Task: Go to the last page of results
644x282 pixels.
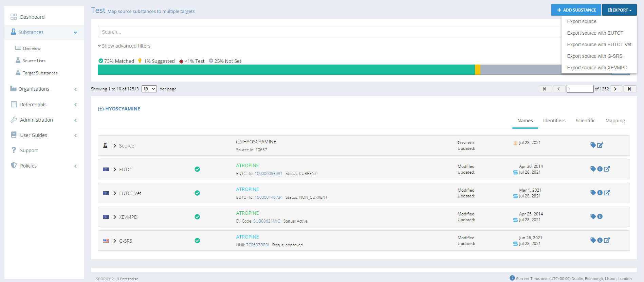Action: tap(630, 89)
